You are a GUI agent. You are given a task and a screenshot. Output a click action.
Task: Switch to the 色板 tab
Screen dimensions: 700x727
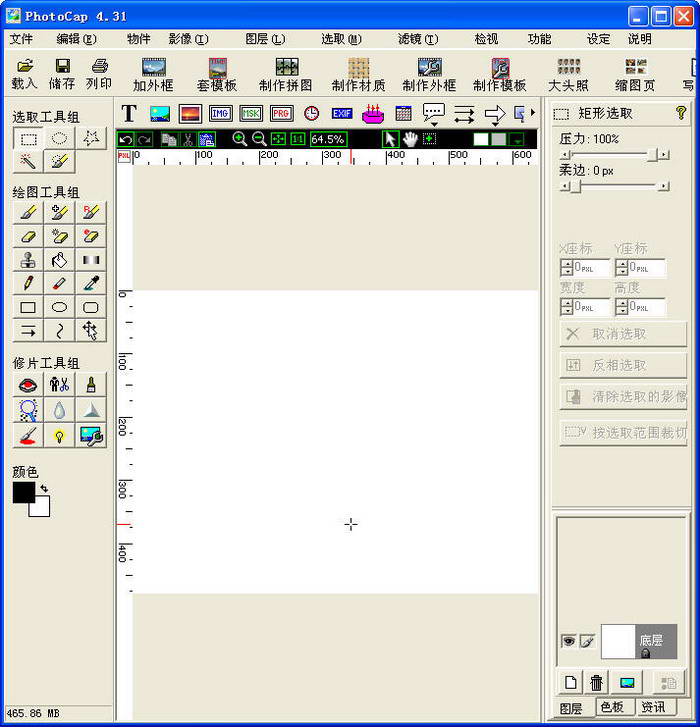612,707
